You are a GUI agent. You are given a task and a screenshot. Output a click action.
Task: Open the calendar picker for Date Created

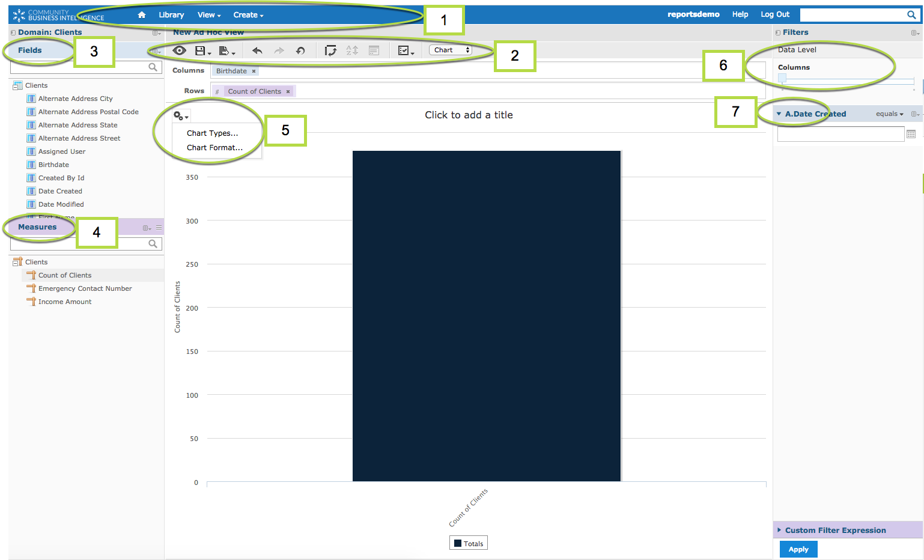(911, 133)
